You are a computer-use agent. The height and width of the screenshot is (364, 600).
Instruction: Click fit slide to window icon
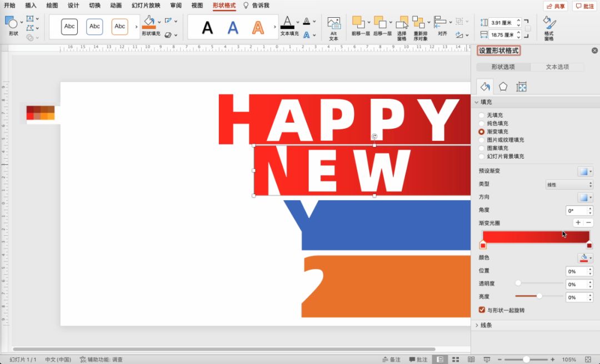click(588, 360)
